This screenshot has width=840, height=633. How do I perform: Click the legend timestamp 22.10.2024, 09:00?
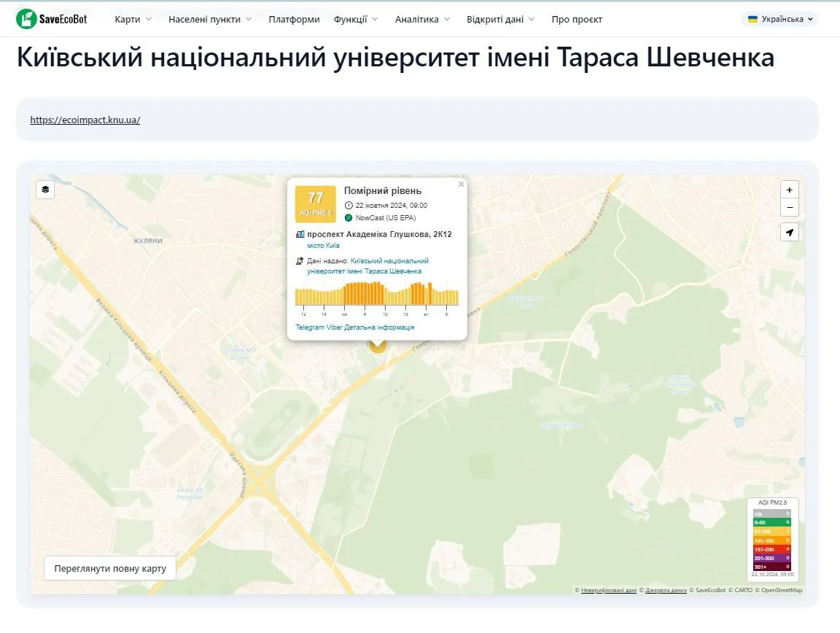click(772, 574)
